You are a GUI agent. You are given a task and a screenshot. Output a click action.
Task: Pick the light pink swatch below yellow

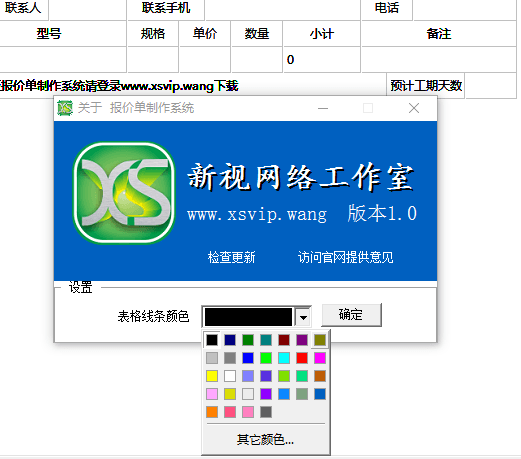pos(212,394)
